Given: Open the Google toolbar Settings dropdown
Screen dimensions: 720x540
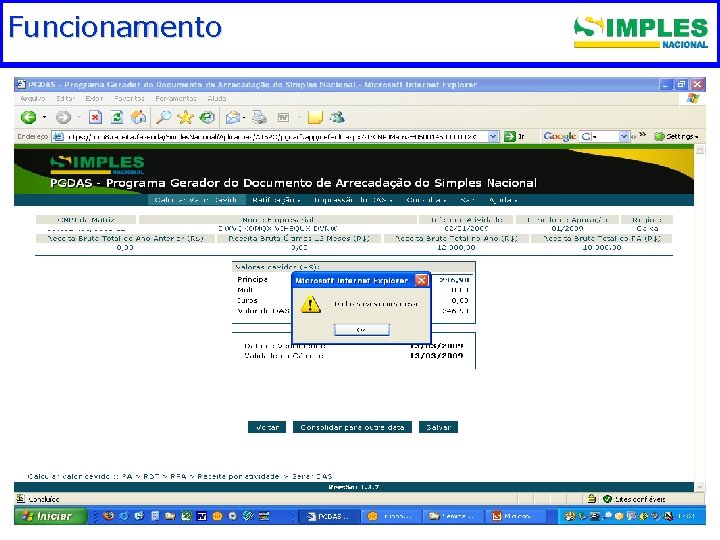Looking at the screenshot, I should coord(676,136).
